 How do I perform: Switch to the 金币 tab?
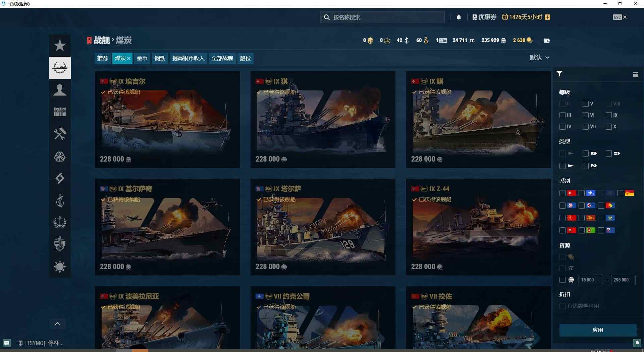(142, 58)
